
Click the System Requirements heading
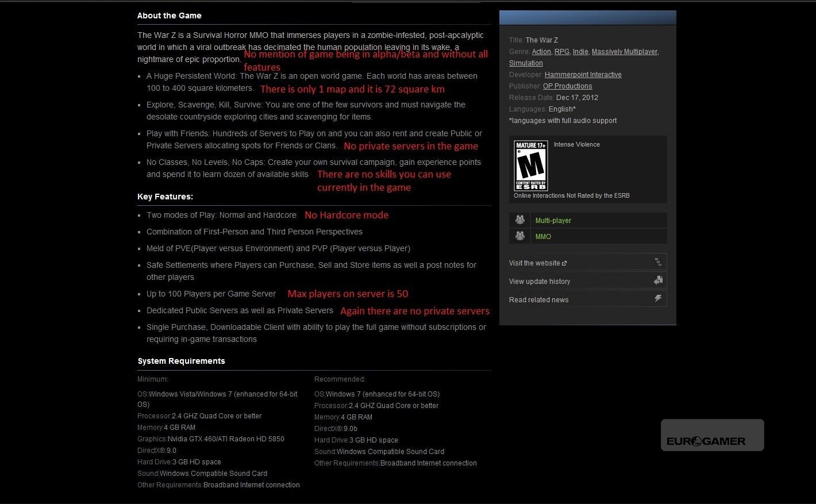tap(181, 361)
